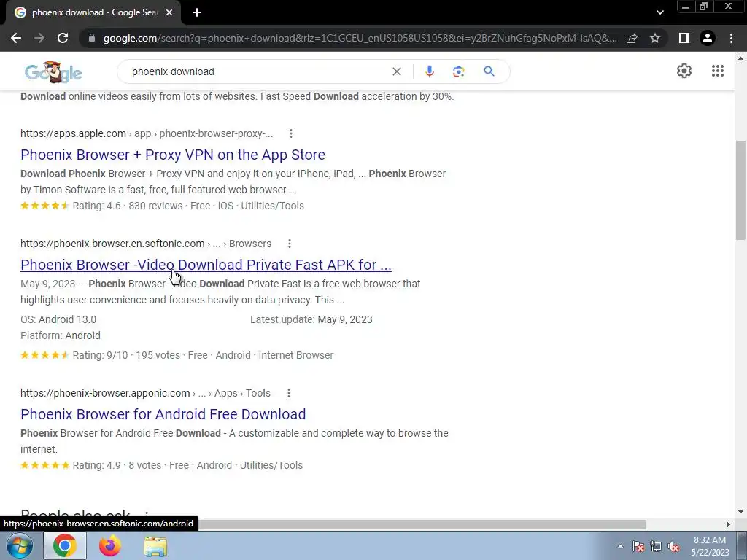This screenshot has height=560, width=747.
Task: Open the Chrome side panel
Action: tap(684, 38)
